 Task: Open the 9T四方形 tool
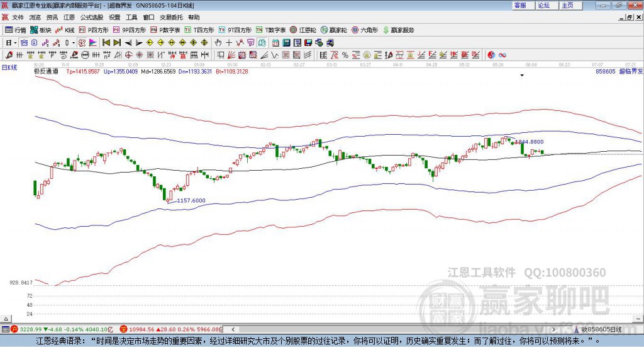coord(235,30)
